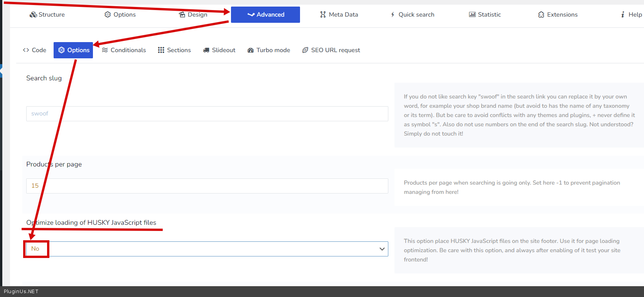Click the Slideout truck icon
The height and width of the screenshot is (297, 644).
(x=206, y=50)
